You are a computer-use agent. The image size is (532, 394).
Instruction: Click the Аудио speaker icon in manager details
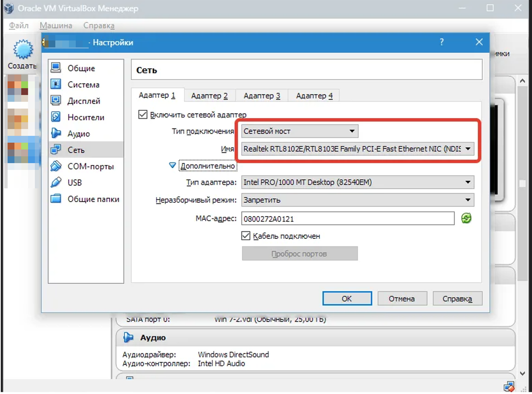tap(129, 337)
